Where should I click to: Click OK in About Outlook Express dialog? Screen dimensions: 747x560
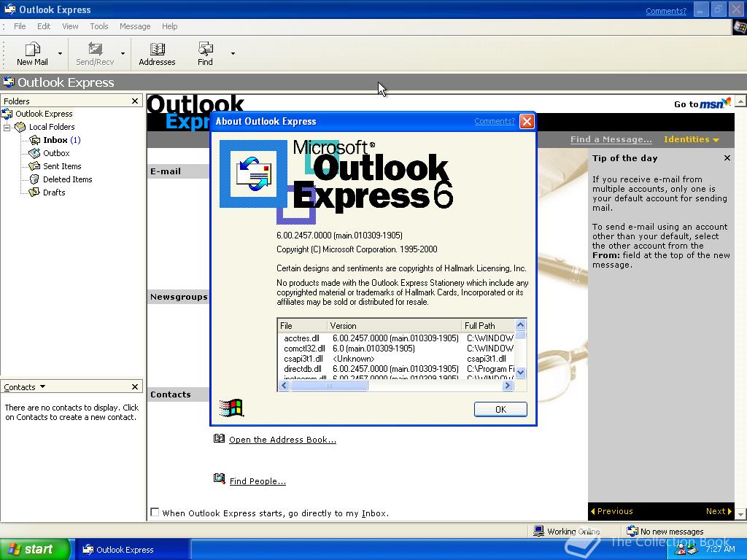[x=500, y=409]
